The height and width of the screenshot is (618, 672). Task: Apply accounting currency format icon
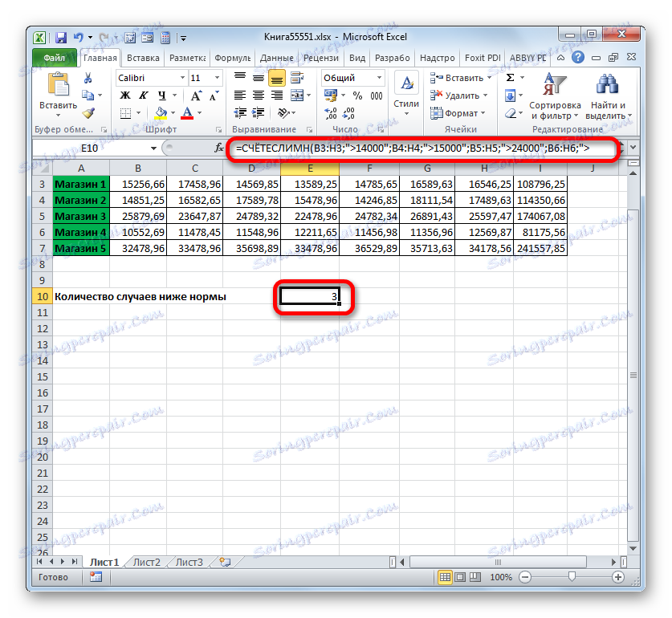331,96
